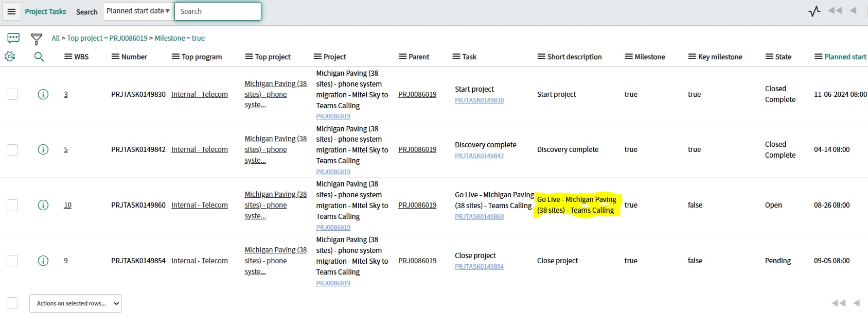
Task: Open WBS link 3
Action: click(x=66, y=94)
